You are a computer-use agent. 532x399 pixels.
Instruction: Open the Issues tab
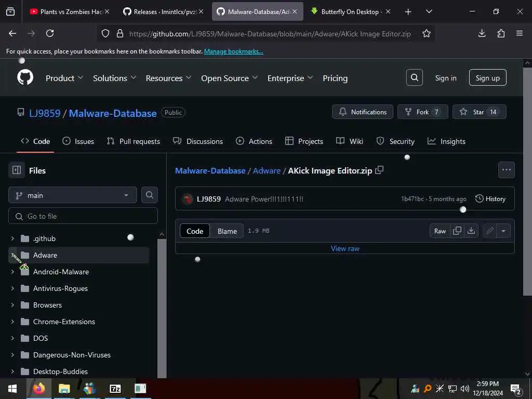(78, 141)
